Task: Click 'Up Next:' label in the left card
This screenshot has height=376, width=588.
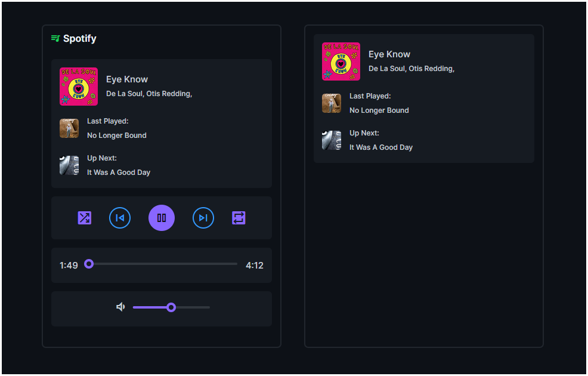Action: tap(101, 158)
